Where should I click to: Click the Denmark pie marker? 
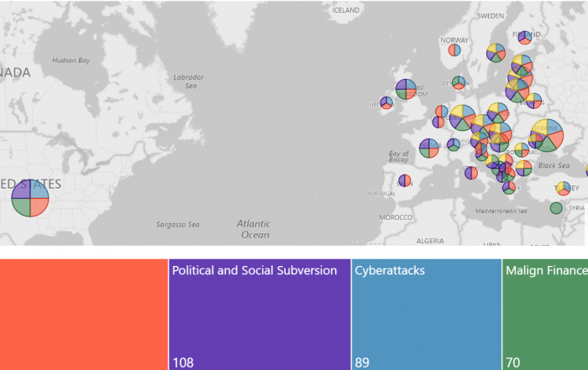[x=459, y=82]
